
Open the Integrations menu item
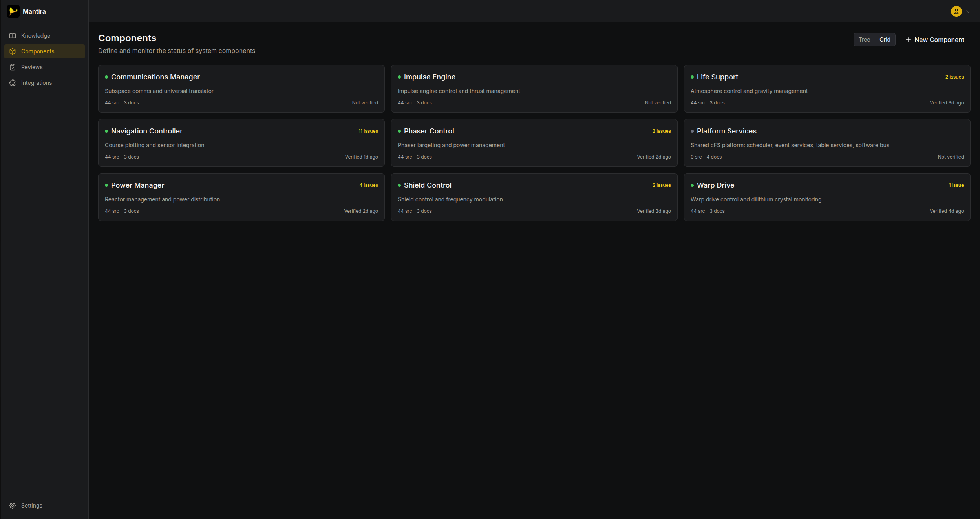tap(37, 83)
